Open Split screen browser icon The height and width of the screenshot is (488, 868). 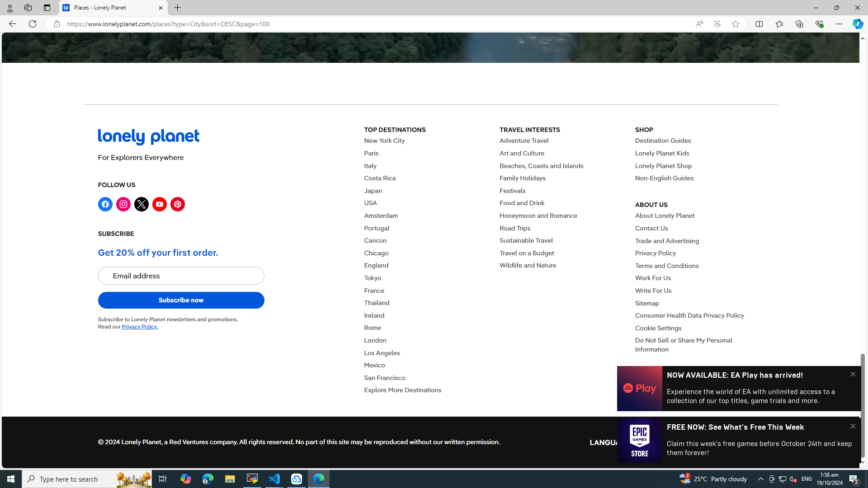tap(759, 24)
